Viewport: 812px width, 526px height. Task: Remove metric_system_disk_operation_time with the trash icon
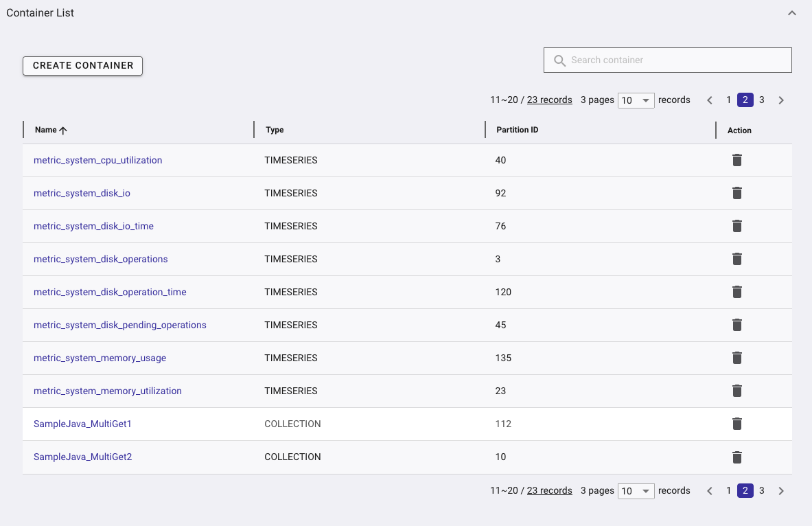[x=737, y=293]
